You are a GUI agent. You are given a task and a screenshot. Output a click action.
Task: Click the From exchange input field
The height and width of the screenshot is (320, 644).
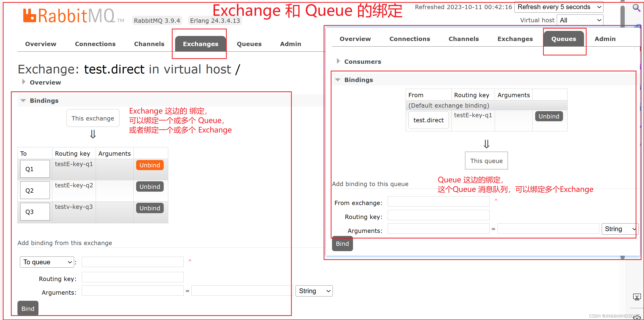click(x=438, y=202)
